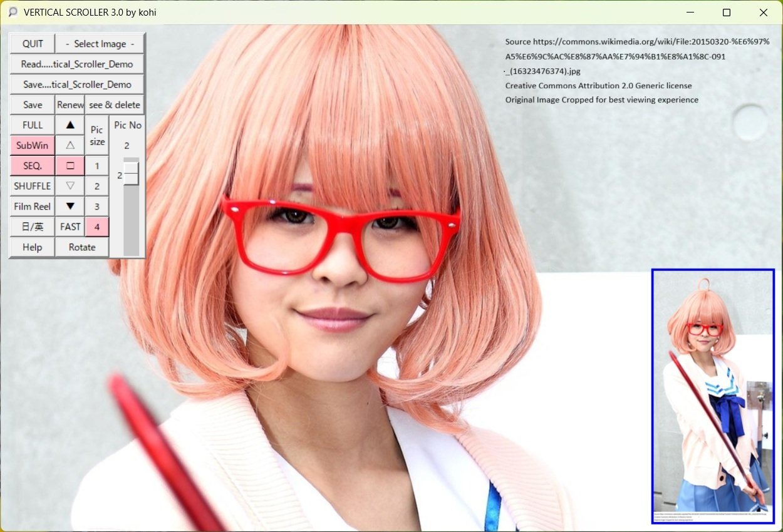
Task: Click the sub-window preview thumbnail
Action: [x=713, y=396]
